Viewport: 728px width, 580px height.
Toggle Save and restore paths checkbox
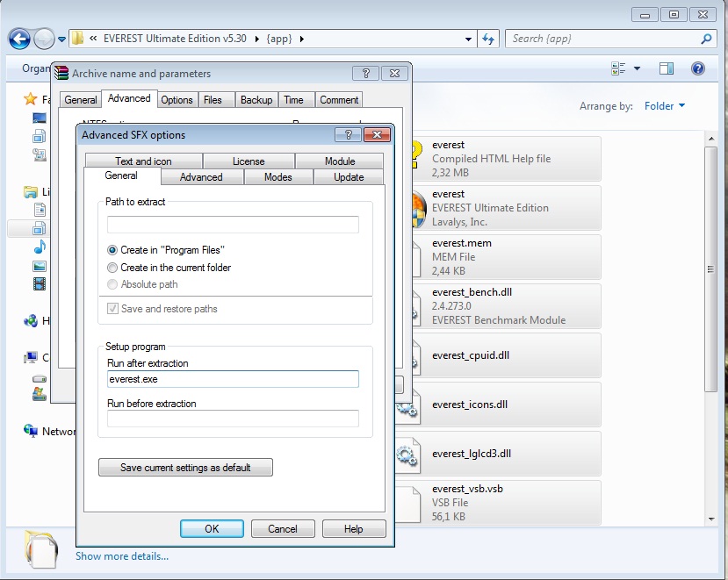112,309
